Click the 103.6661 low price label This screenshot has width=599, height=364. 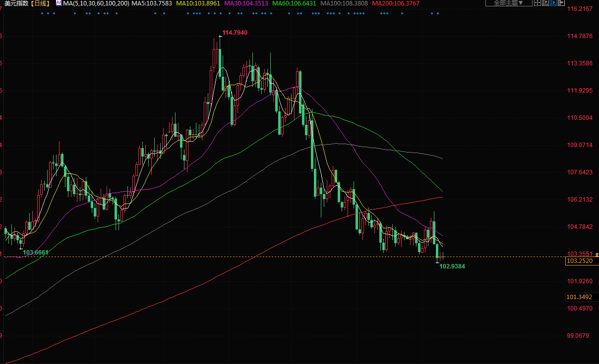click(x=36, y=253)
